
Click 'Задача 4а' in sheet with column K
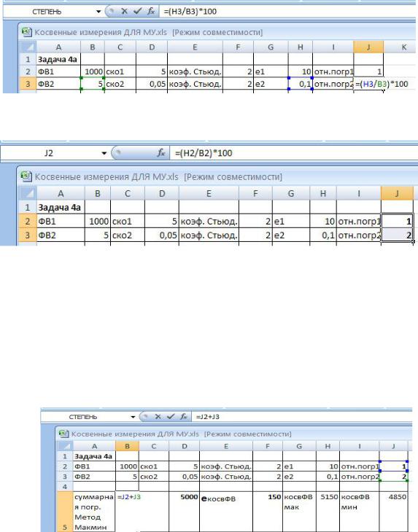coord(58,59)
